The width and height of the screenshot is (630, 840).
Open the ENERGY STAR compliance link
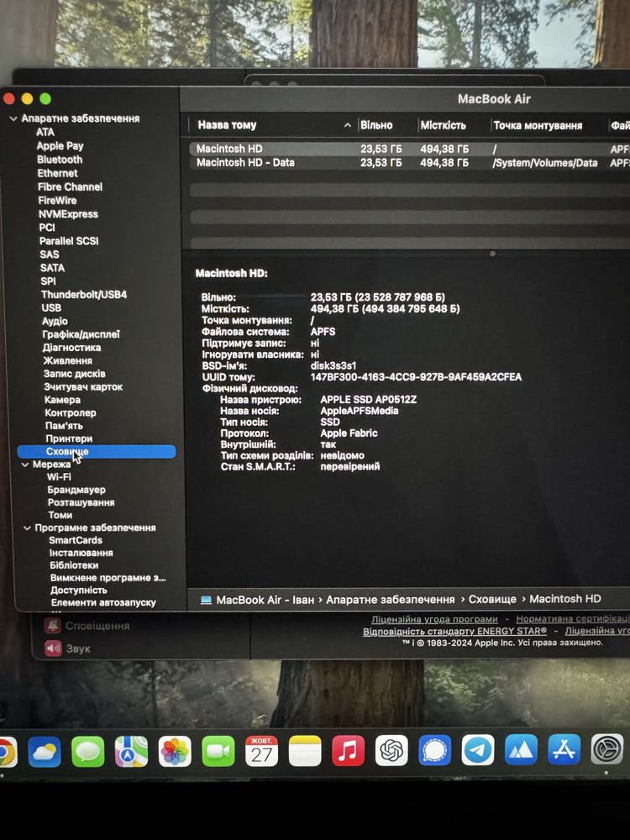pos(454,632)
